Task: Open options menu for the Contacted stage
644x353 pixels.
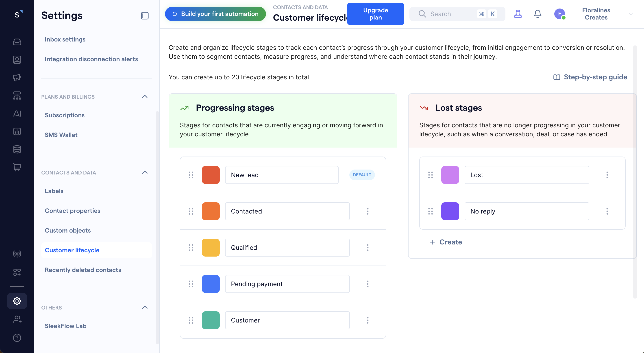Action: (x=368, y=211)
